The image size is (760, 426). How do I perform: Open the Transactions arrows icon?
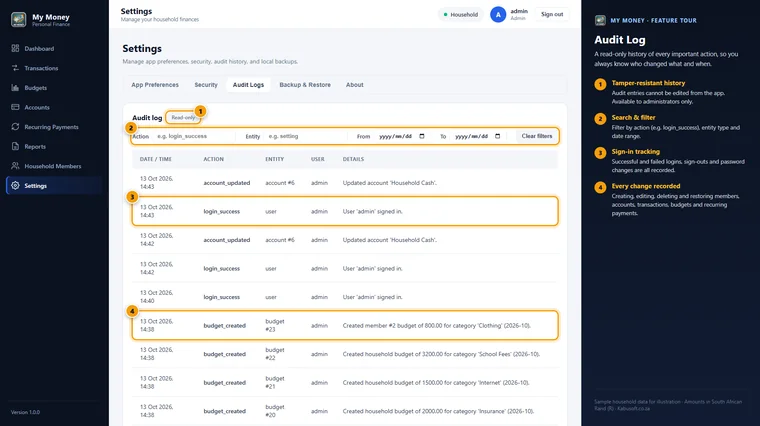15,68
